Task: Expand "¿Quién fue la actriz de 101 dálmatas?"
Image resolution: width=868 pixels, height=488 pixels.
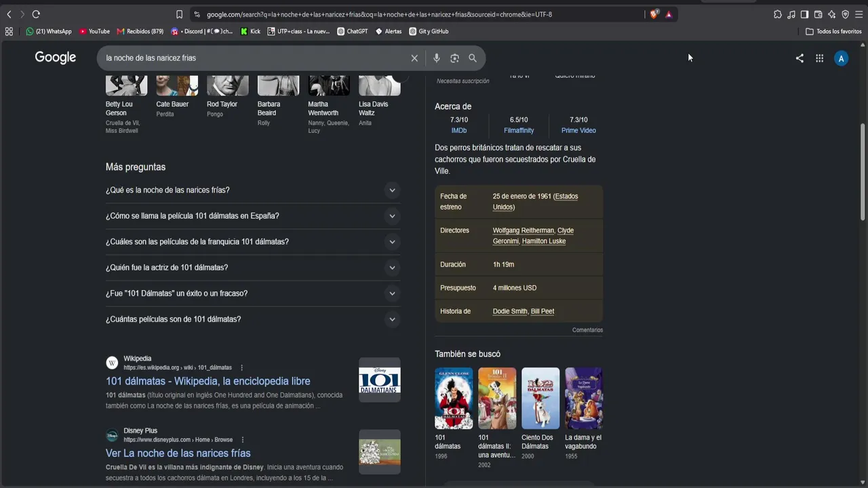Action: [253, 268]
